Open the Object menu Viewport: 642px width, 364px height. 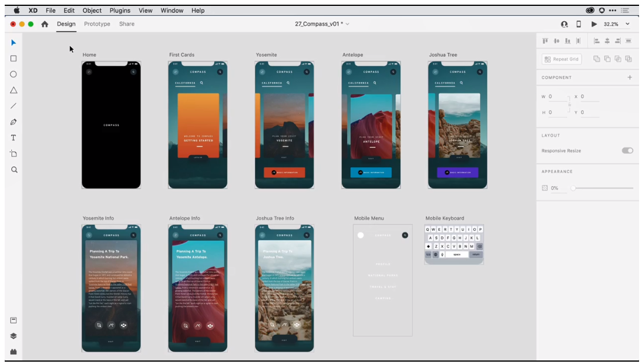tap(92, 11)
